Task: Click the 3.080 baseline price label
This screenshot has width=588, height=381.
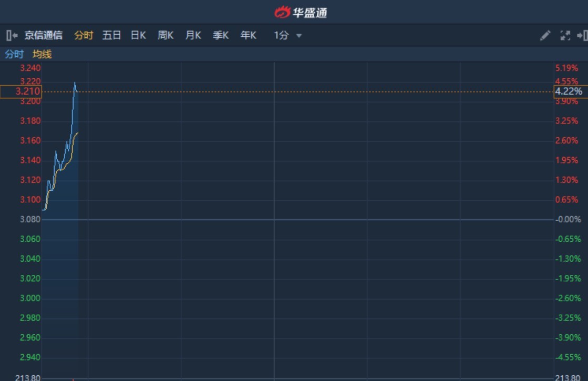Action: click(x=30, y=219)
